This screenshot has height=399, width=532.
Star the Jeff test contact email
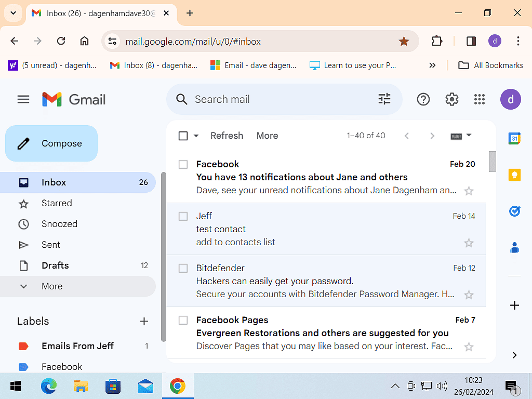[469, 243]
